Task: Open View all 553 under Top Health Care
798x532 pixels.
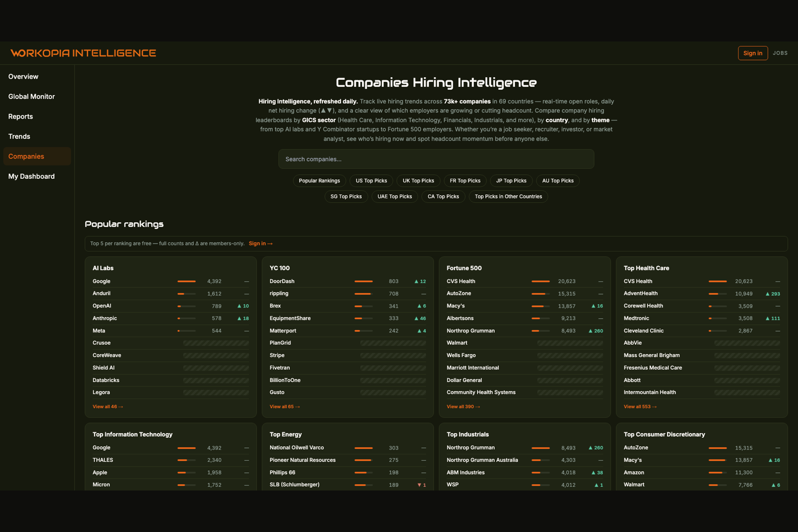Action: click(640, 407)
